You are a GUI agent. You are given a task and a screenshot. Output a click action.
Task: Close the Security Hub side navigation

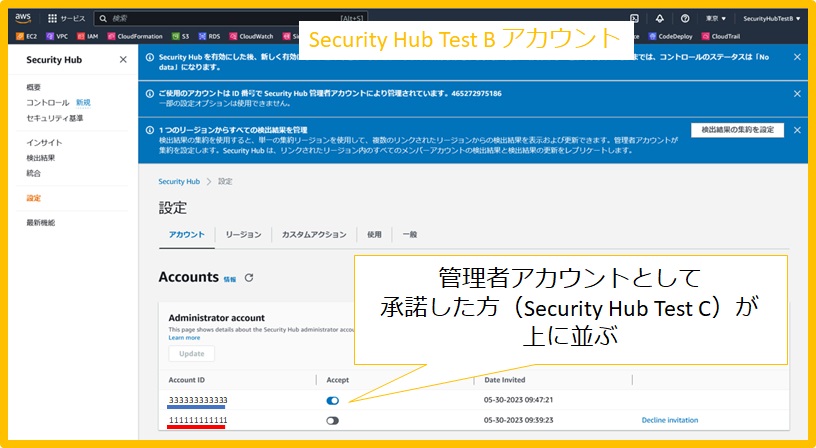click(x=123, y=59)
